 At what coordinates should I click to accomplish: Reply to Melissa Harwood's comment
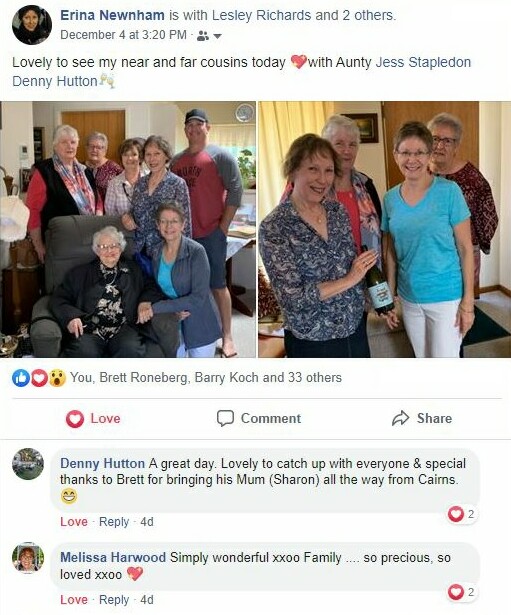114,600
